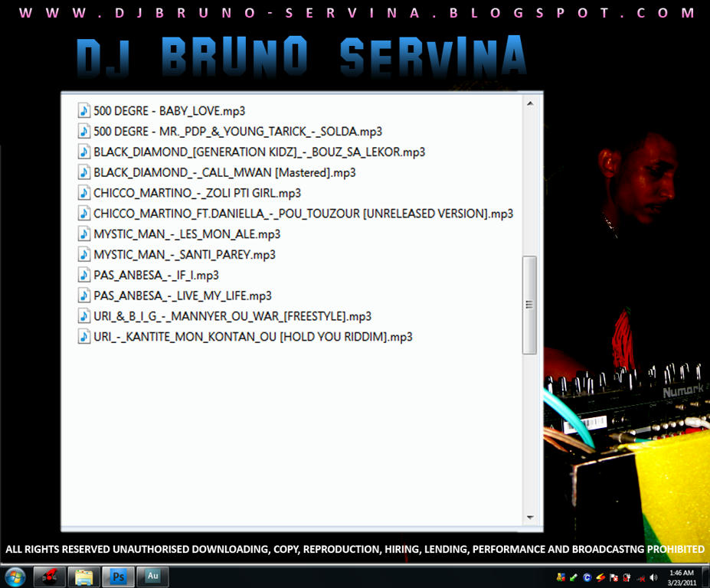
Task: Open the red joystick app on the taskbar
Action: (x=49, y=577)
